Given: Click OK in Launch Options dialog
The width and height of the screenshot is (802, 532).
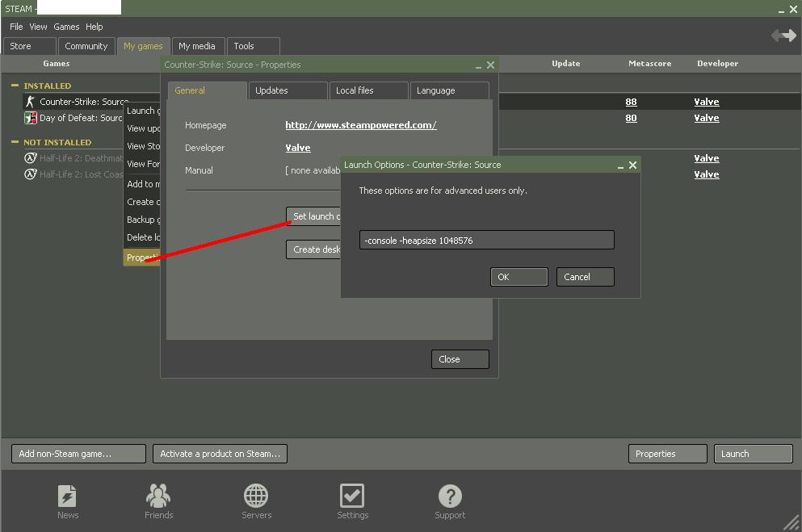Looking at the screenshot, I should pyautogui.click(x=519, y=277).
